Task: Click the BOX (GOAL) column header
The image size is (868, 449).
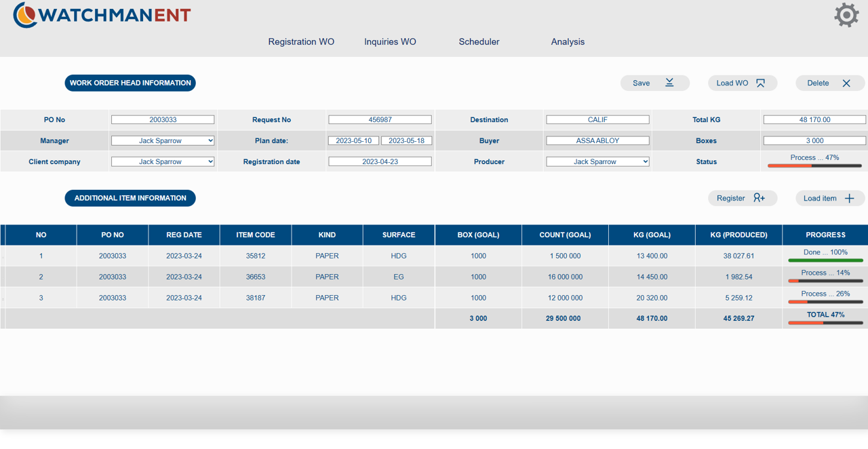Action: point(478,235)
